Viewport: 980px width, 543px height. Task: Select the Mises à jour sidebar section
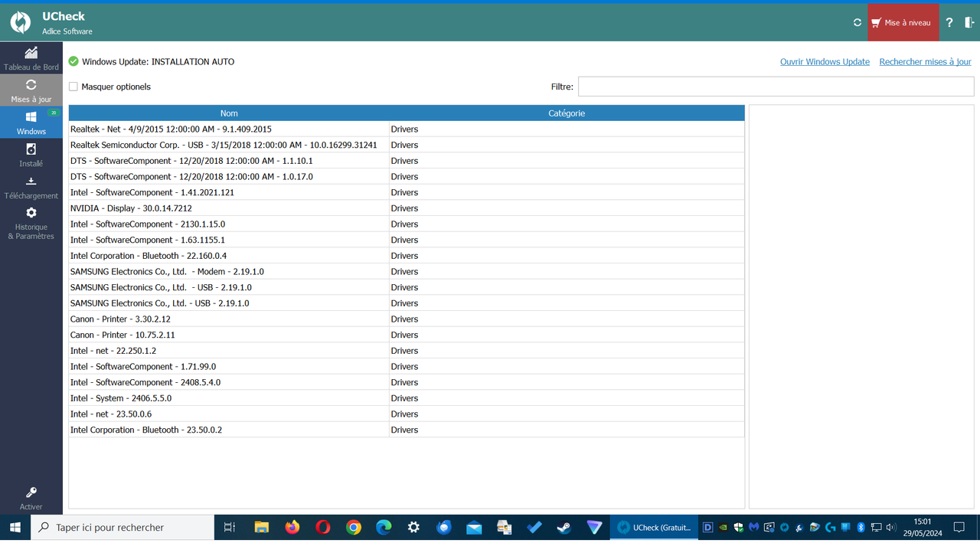point(31,90)
